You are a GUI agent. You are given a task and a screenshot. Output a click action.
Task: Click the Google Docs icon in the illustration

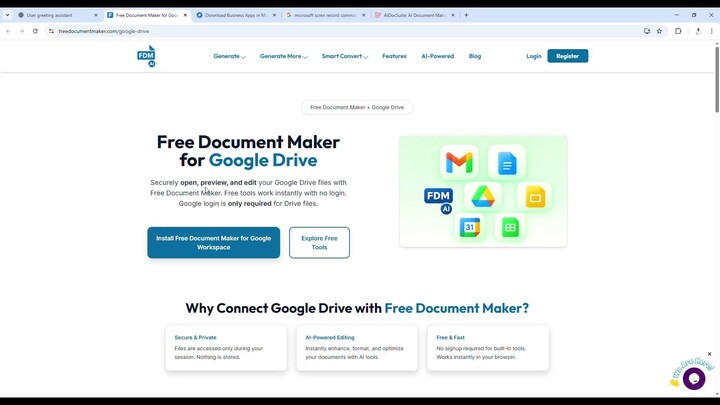(x=507, y=163)
